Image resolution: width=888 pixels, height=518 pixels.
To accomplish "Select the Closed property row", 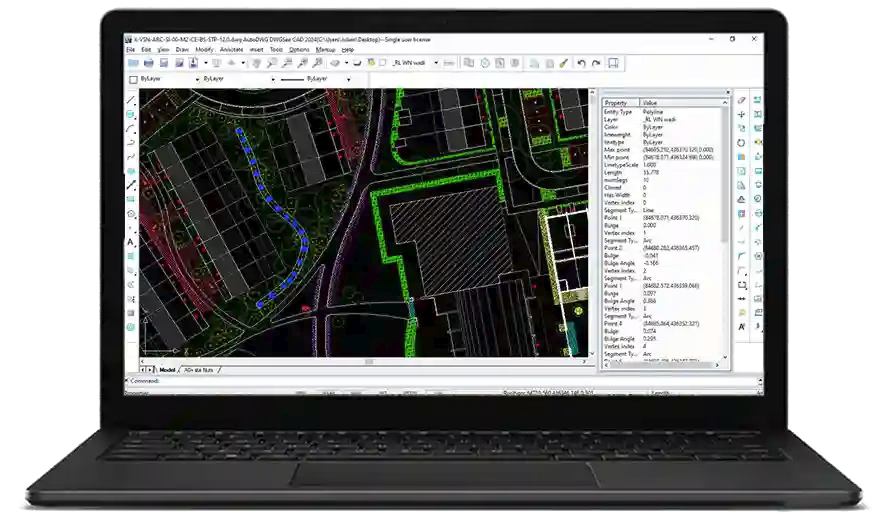I will [x=661, y=187].
